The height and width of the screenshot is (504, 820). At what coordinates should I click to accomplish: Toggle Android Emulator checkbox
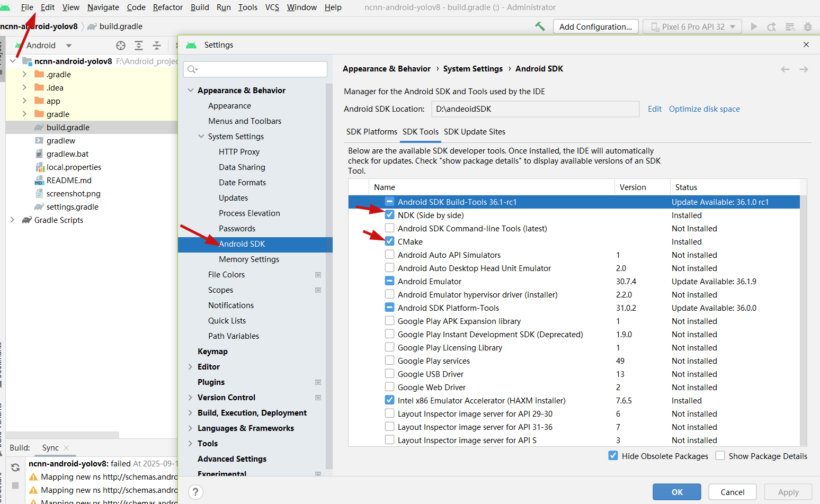(x=389, y=281)
